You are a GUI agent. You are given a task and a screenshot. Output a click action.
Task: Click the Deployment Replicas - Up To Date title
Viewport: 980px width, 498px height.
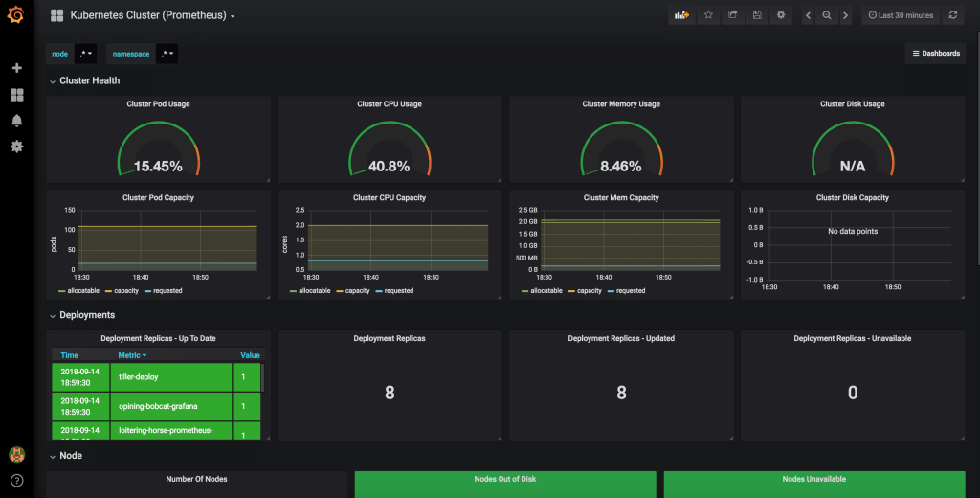point(158,338)
